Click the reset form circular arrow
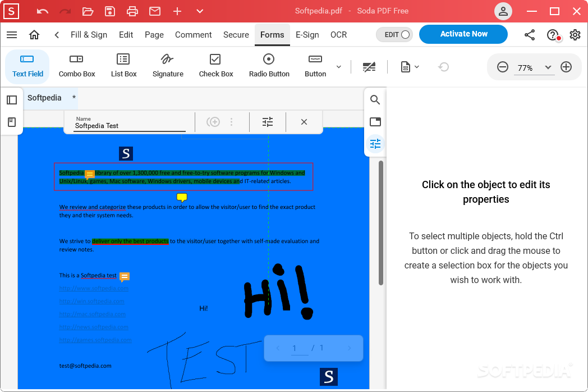 pyautogui.click(x=443, y=67)
